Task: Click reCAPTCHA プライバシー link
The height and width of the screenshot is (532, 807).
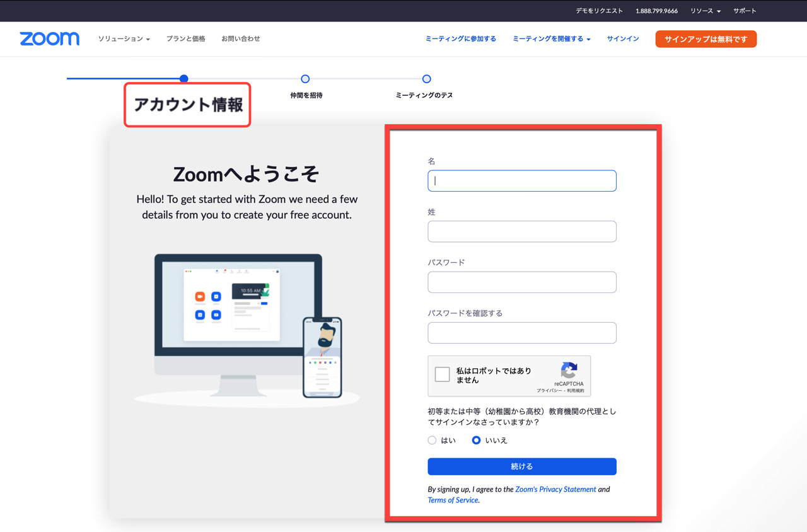Action: click(x=549, y=391)
